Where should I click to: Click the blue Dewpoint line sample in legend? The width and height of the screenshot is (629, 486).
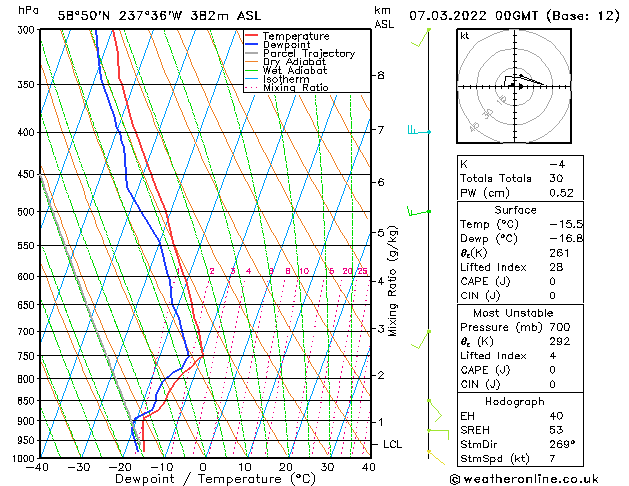coord(252,44)
